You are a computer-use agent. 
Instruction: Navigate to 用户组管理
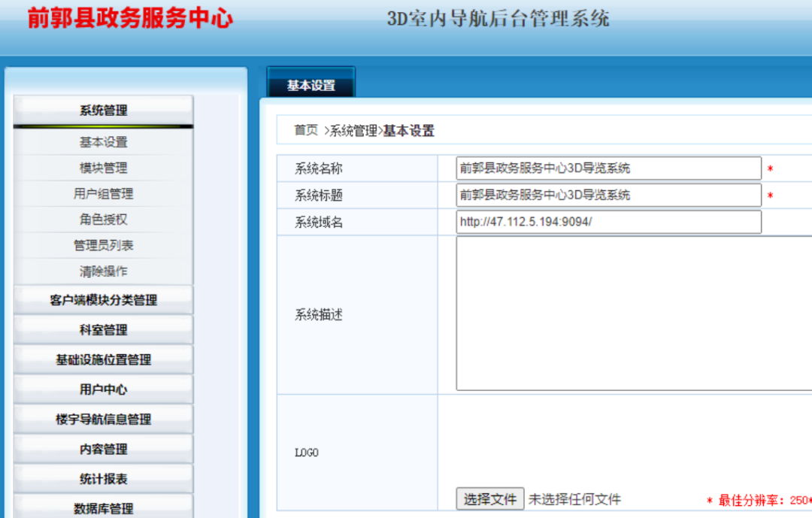103,192
